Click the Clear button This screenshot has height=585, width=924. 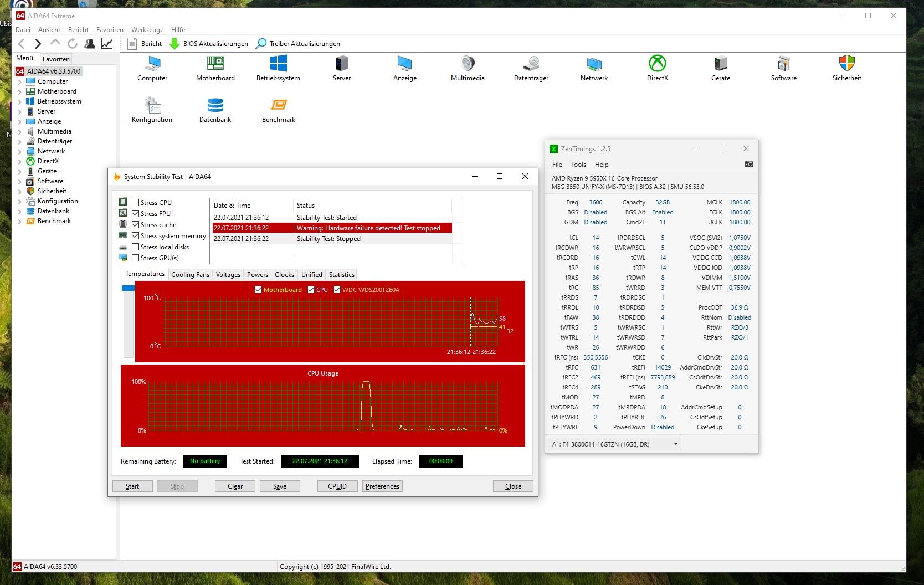[235, 486]
